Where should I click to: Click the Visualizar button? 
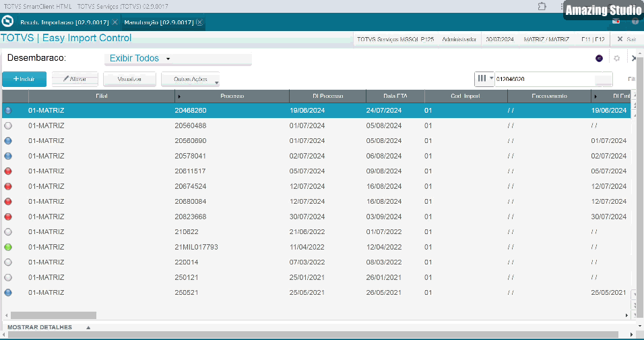pyautogui.click(x=129, y=79)
